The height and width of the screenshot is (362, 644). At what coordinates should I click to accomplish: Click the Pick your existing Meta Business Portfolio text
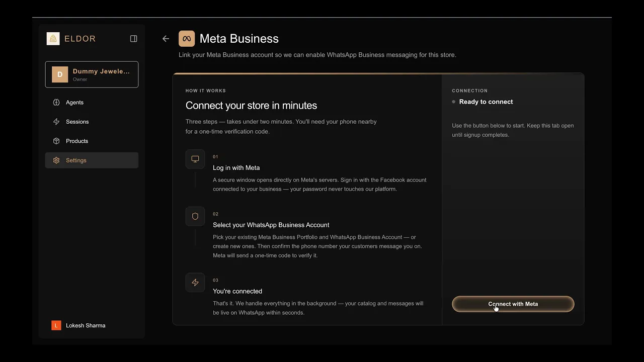point(317,246)
